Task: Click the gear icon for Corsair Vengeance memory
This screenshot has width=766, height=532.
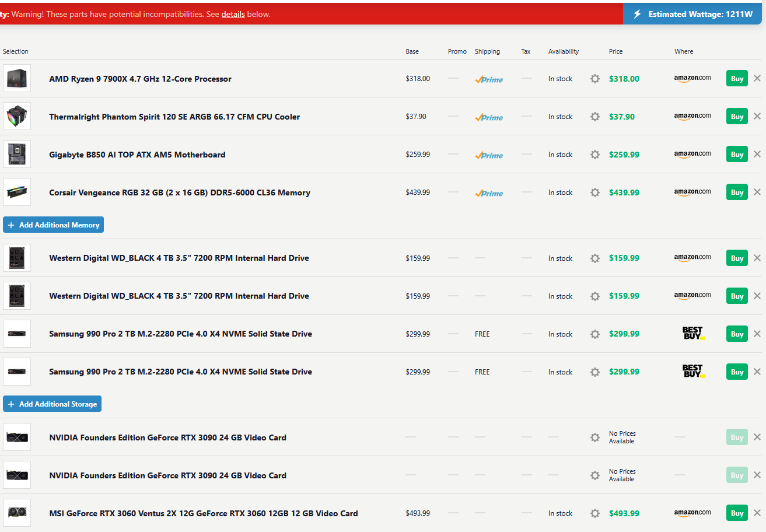Action: pyautogui.click(x=595, y=192)
